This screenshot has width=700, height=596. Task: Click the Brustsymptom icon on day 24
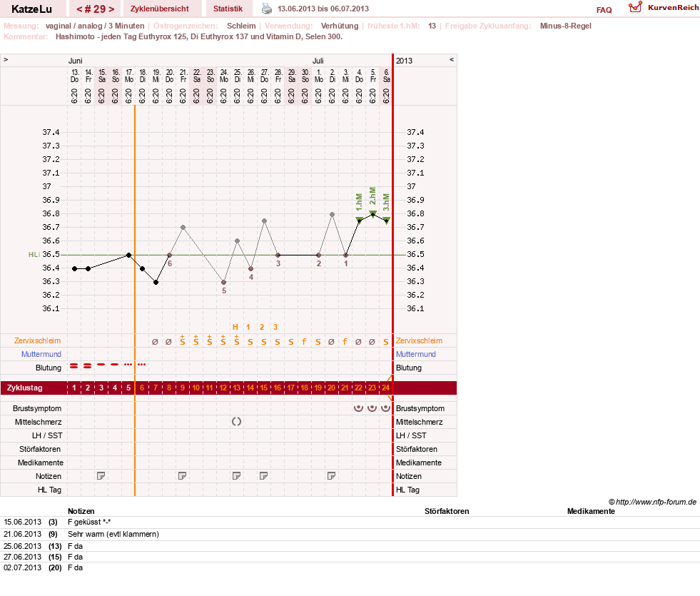pos(386,408)
